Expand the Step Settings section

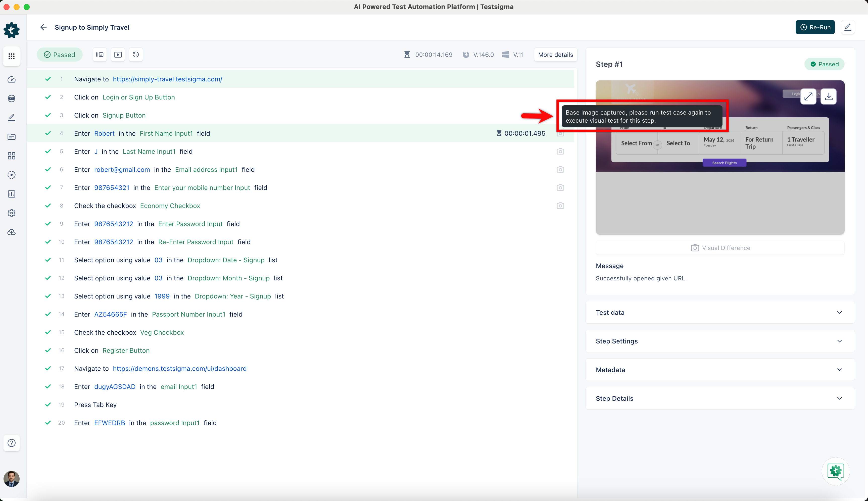click(x=720, y=341)
